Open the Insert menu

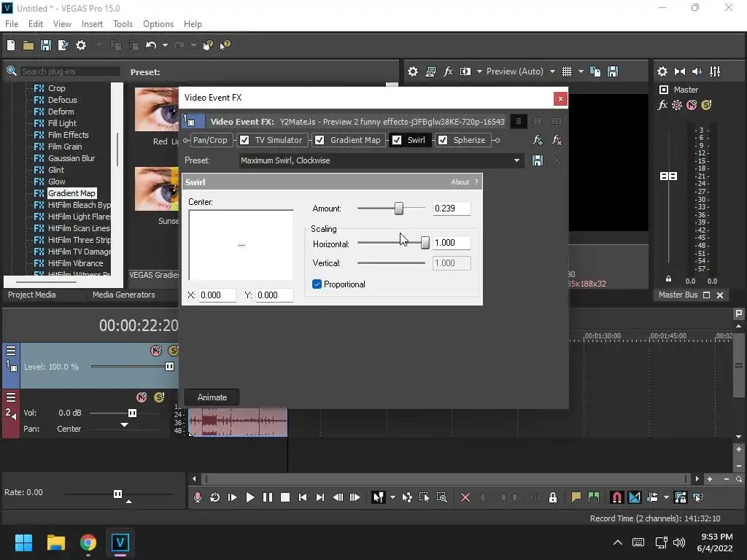click(92, 24)
